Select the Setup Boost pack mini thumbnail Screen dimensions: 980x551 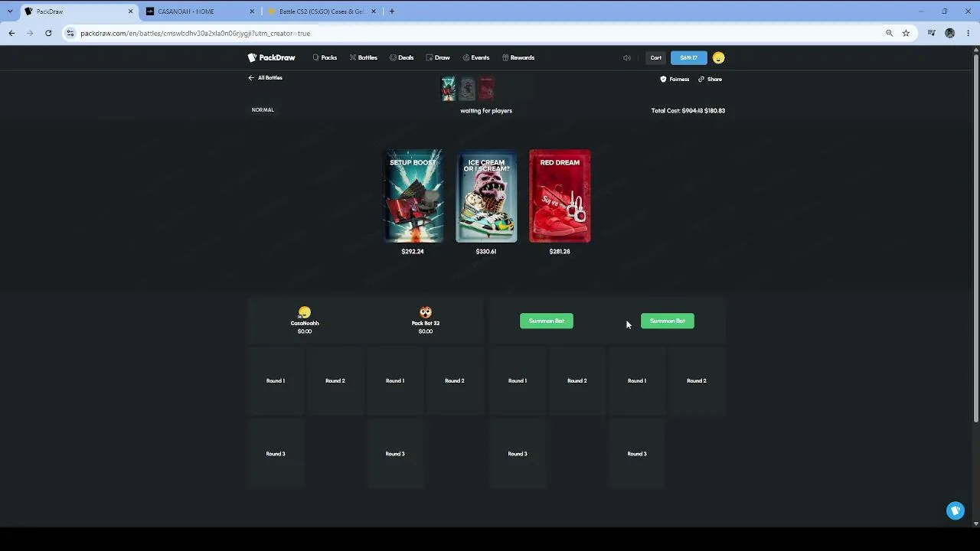(x=449, y=89)
